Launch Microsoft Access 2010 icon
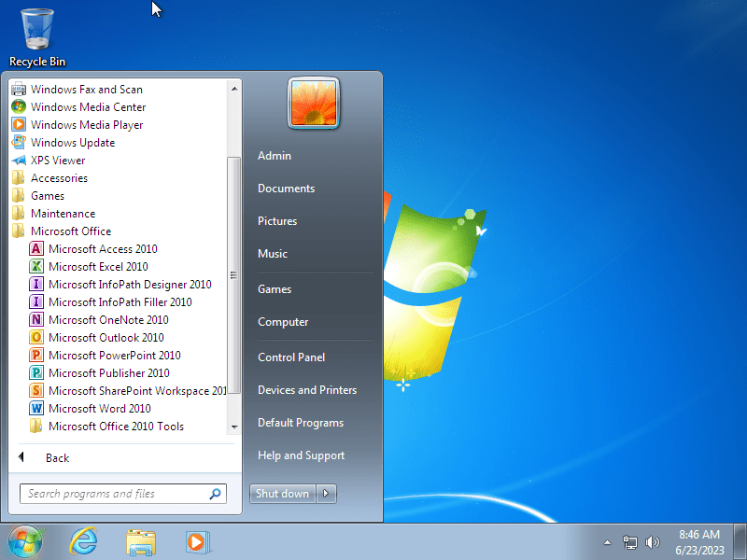747x560 pixels. pyautogui.click(x=36, y=248)
